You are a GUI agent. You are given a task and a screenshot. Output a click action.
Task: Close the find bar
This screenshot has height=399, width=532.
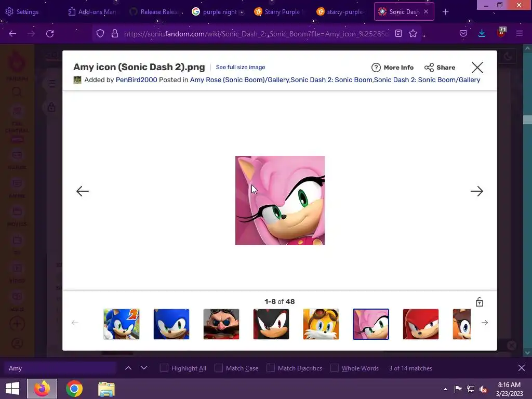(x=522, y=368)
